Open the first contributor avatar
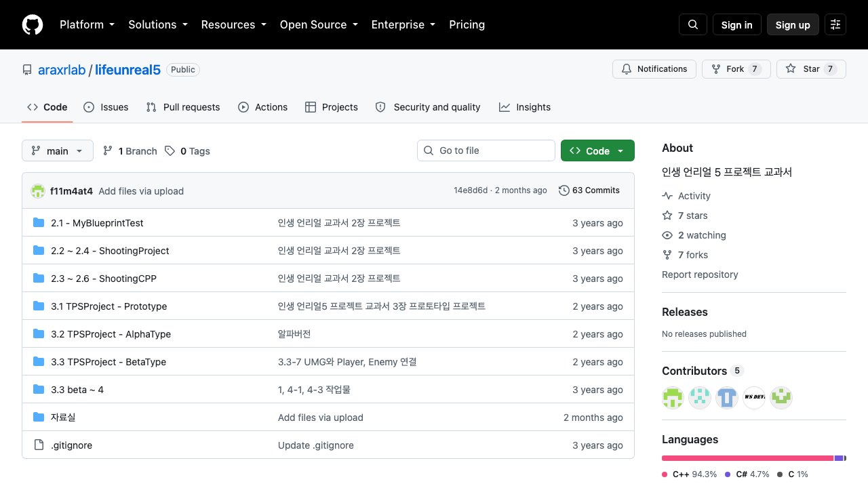This screenshot has width=868, height=488. tap(673, 398)
